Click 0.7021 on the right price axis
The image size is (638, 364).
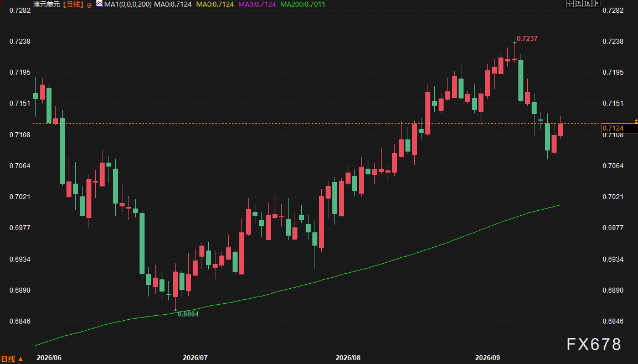point(613,196)
